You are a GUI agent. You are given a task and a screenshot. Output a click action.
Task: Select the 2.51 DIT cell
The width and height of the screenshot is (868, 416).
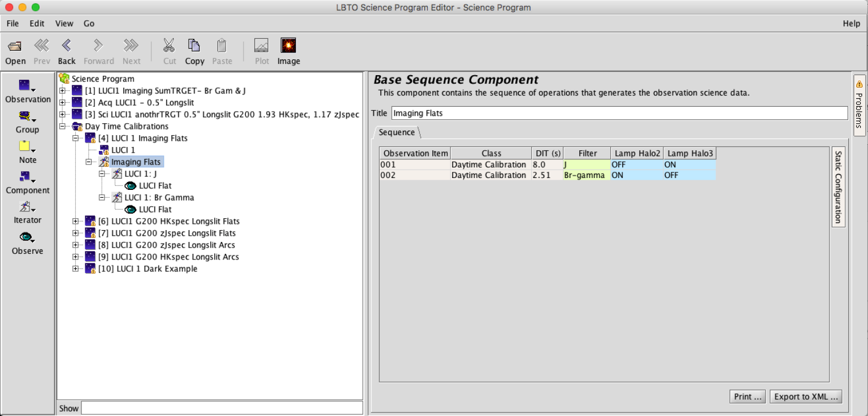click(547, 175)
